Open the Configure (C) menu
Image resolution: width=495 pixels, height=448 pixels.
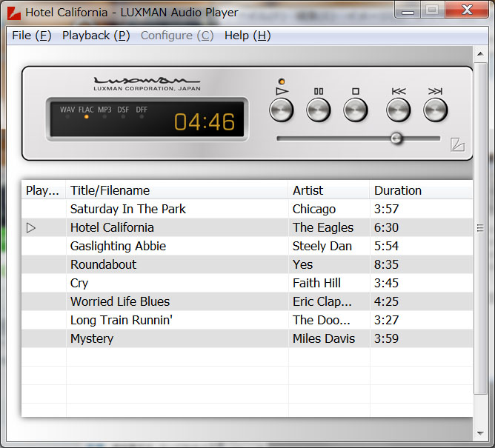(177, 36)
